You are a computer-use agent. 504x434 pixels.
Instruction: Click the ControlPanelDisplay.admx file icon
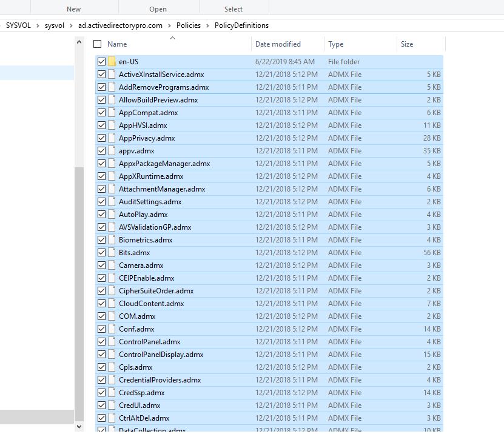pyautogui.click(x=112, y=355)
